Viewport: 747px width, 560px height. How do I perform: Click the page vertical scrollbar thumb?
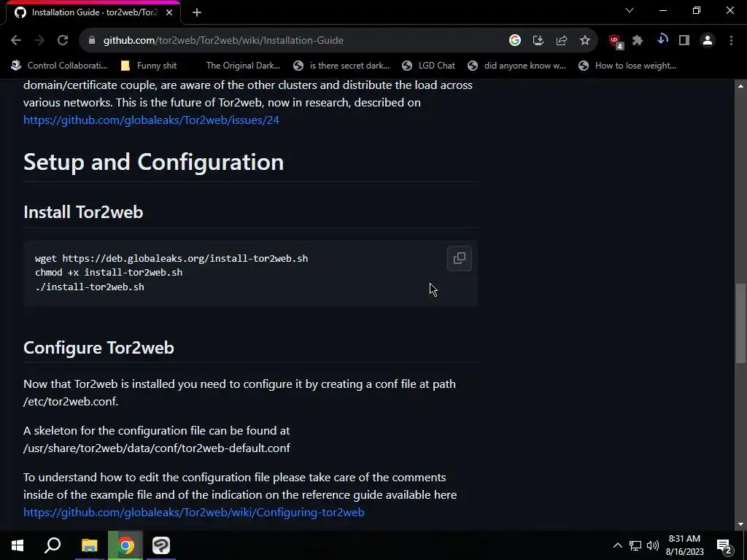point(740,324)
